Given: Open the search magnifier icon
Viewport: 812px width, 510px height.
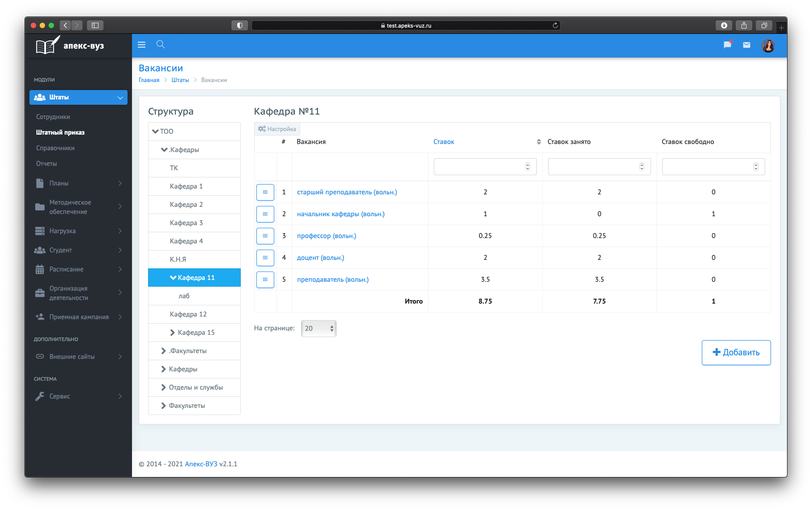Looking at the screenshot, I should pyautogui.click(x=161, y=44).
